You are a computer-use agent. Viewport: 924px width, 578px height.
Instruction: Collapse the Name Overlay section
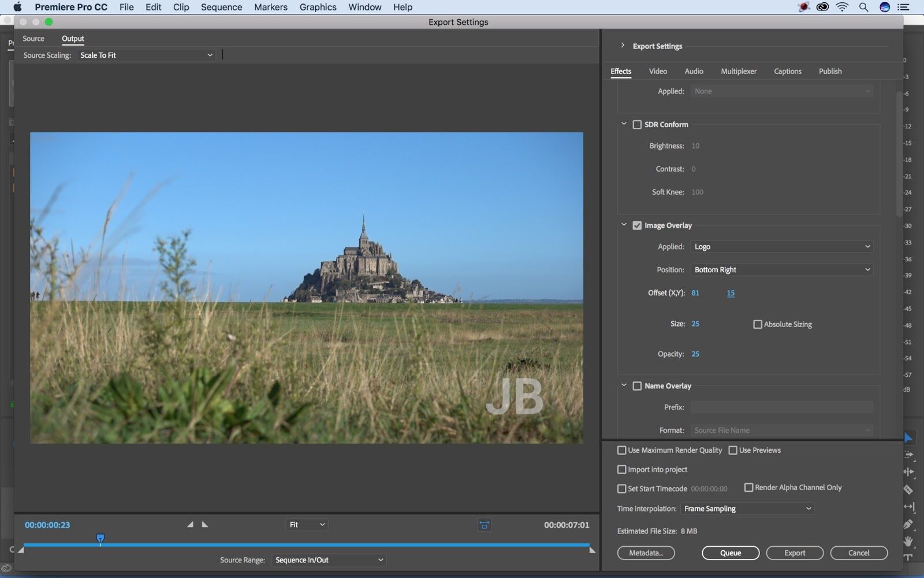click(624, 385)
